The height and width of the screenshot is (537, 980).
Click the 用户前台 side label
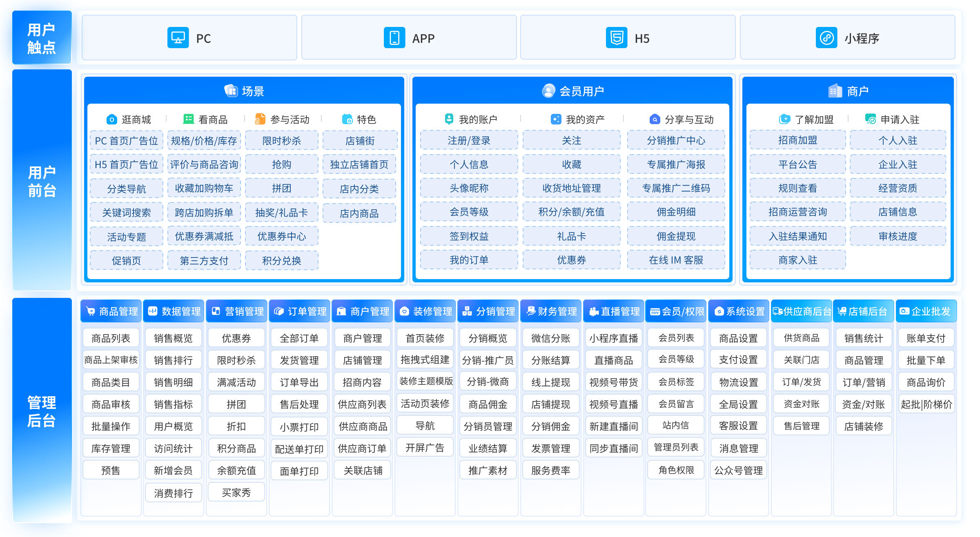click(42, 180)
